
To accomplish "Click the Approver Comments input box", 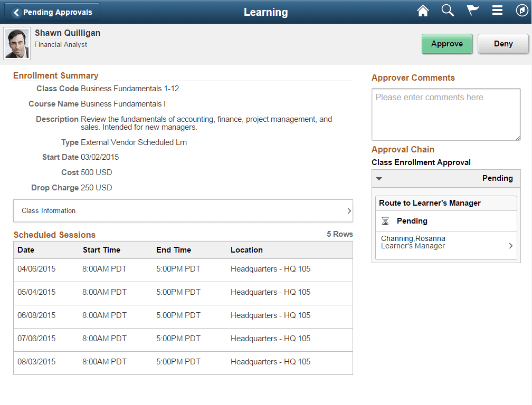I will (x=446, y=114).
